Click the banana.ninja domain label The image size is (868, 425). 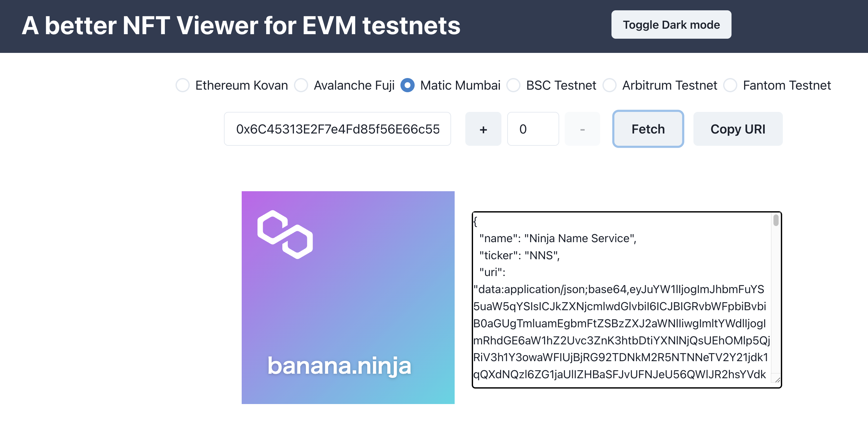tap(339, 366)
